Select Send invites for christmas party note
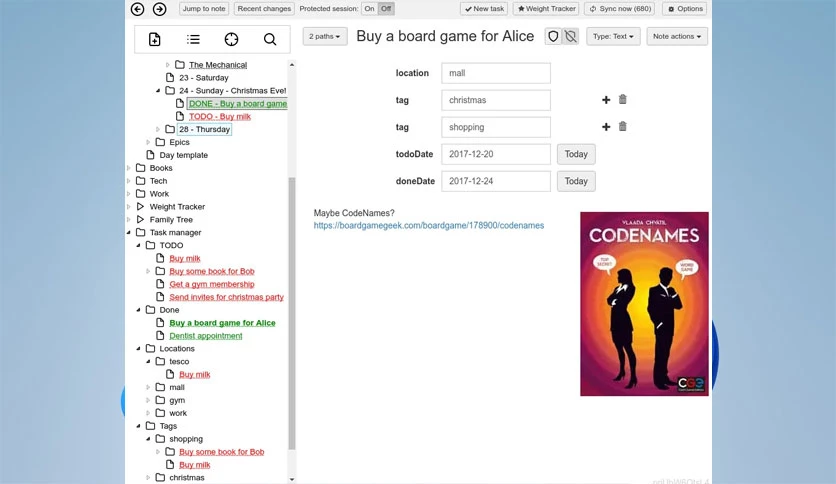The image size is (836, 484). [227, 297]
